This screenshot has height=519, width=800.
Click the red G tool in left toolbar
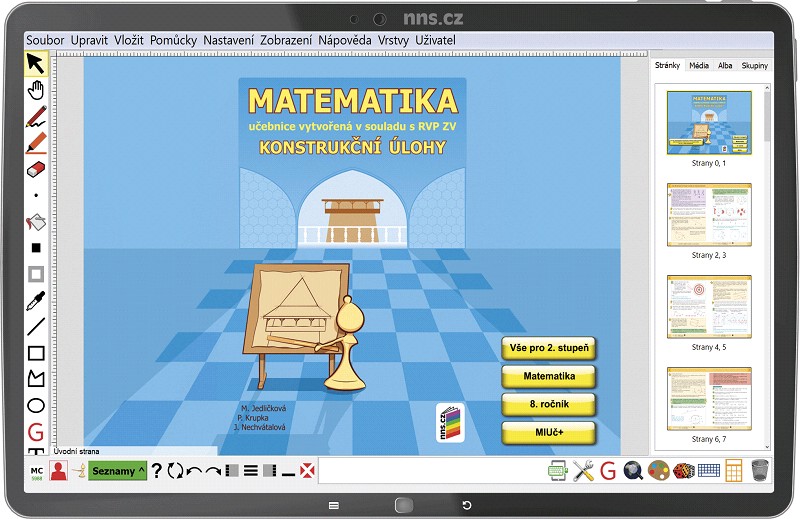tap(36, 432)
